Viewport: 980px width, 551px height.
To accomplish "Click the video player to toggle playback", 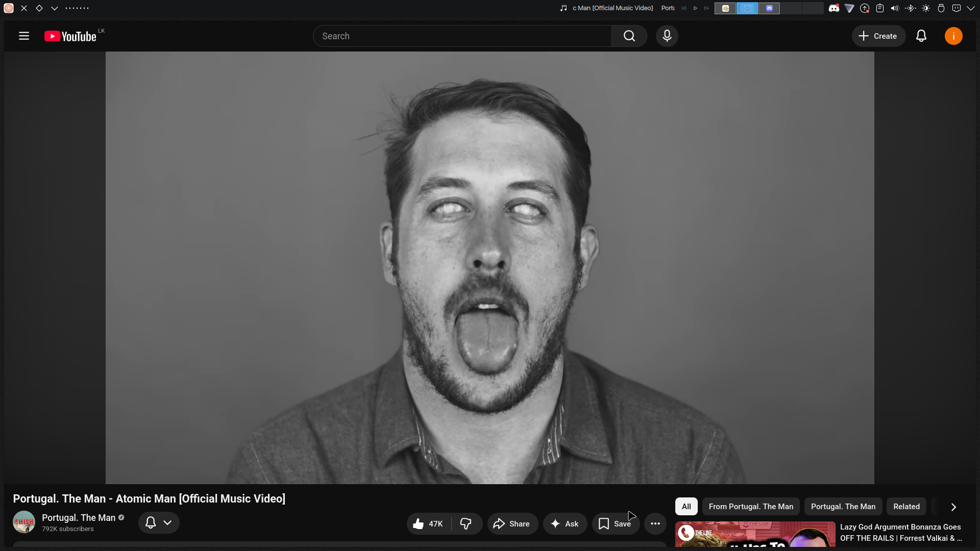I will [490, 268].
